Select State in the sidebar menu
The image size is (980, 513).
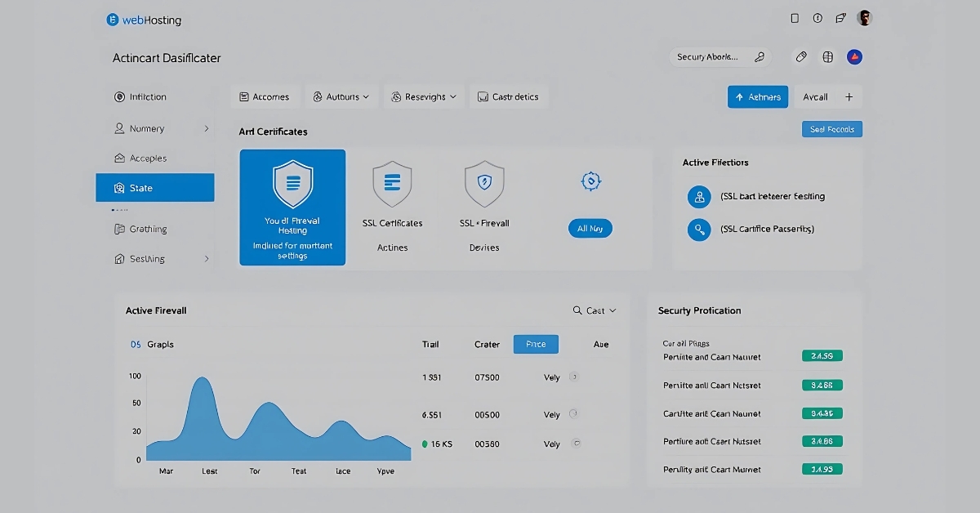pyautogui.click(x=155, y=188)
